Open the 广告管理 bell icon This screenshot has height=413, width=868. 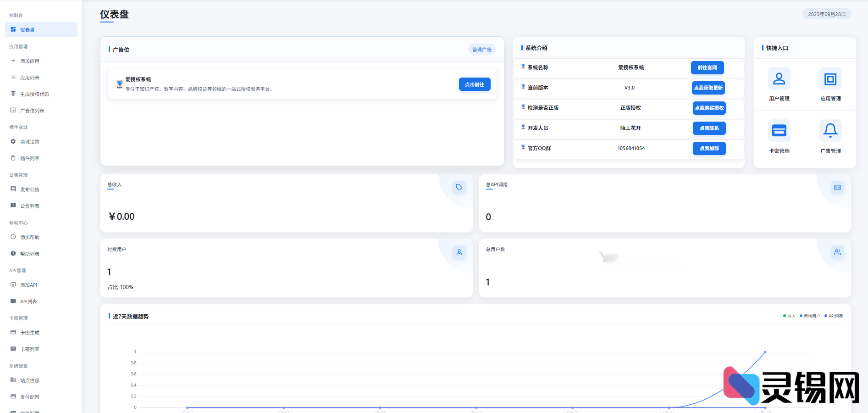(x=830, y=131)
